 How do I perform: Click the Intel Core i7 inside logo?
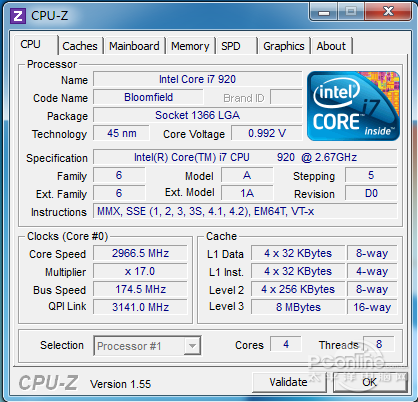353,106
